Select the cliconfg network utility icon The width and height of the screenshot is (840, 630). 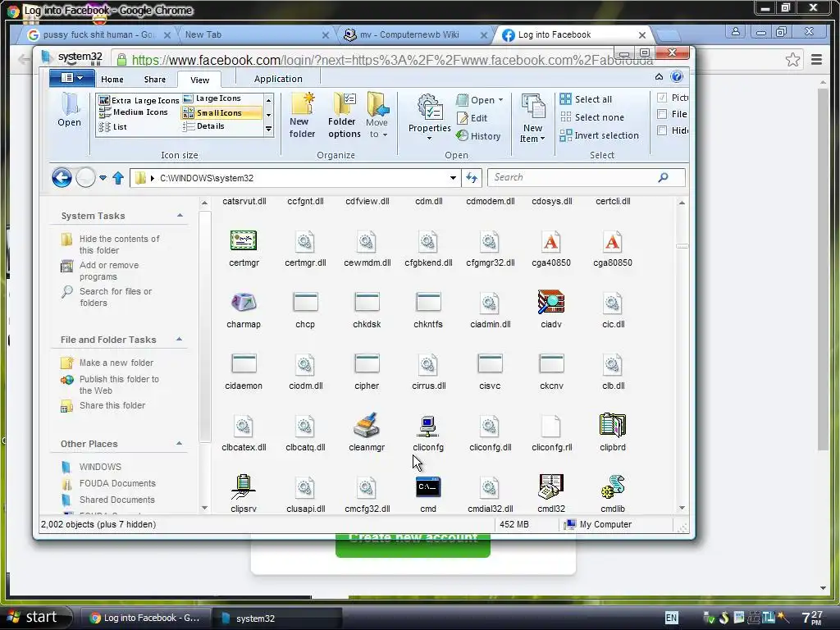coord(428,427)
